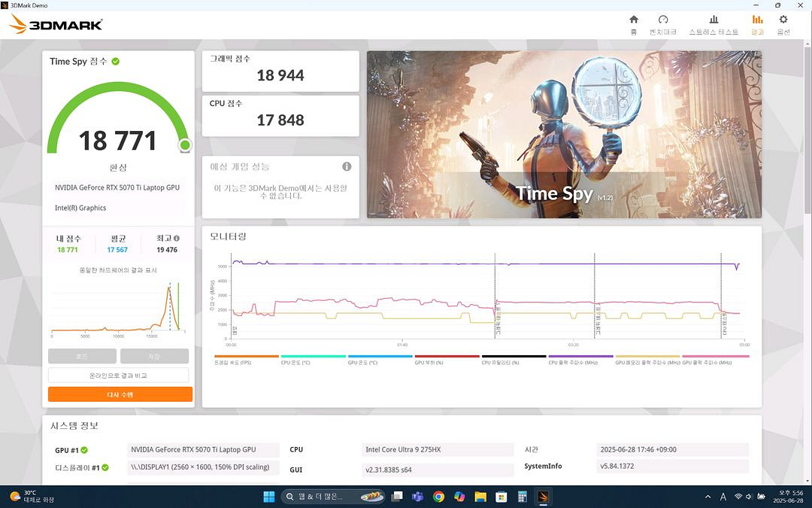The image size is (812, 508).
Task: Click the info icon next to best score 19 476
Action: coord(177,239)
